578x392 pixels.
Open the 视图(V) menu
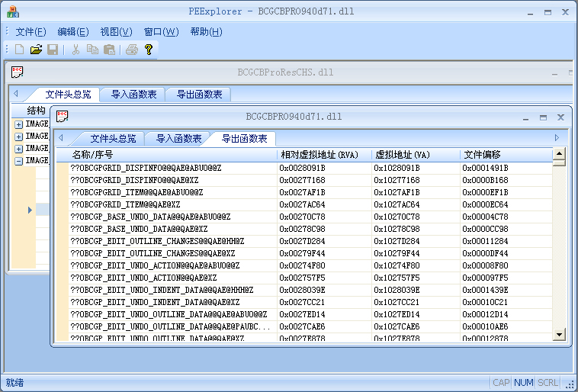[116, 32]
